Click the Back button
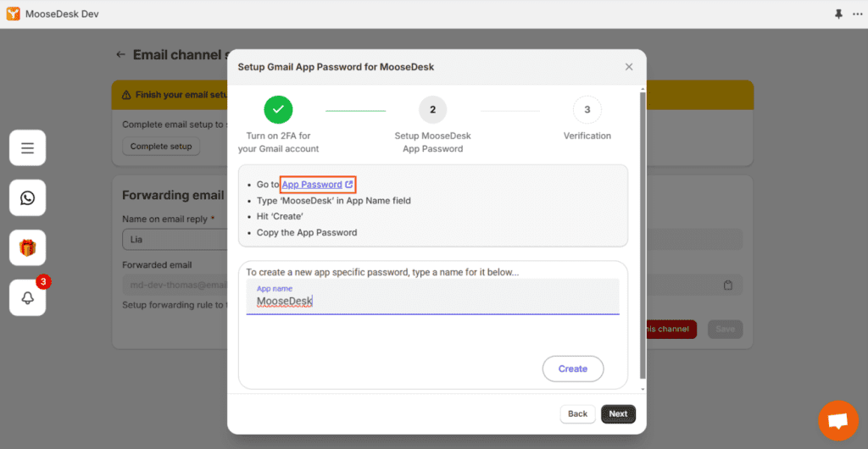This screenshot has width=868, height=449. point(577,414)
